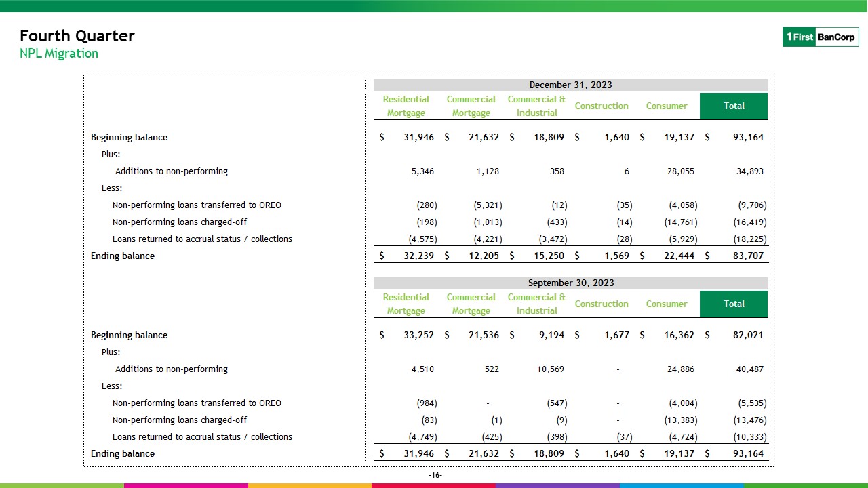Viewport: 868px width, 488px height.
Task: Select the green Total header in December table
Action: click(734, 106)
